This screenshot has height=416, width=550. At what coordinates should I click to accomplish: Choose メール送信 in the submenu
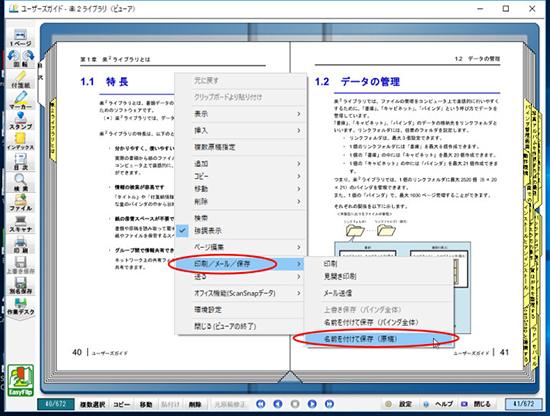379,293
